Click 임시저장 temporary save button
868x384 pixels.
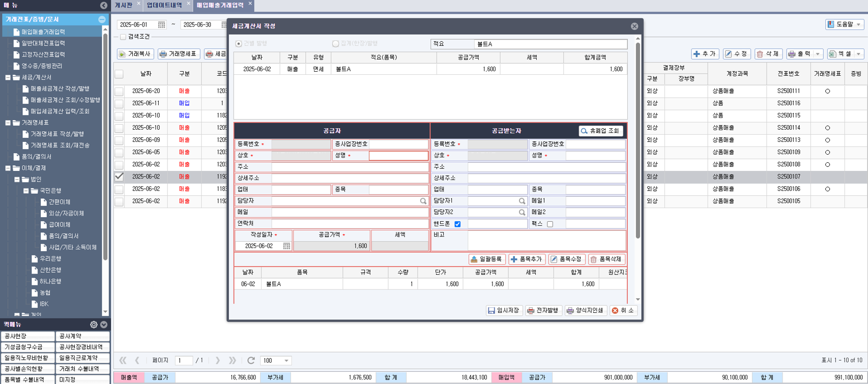[x=504, y=310]
